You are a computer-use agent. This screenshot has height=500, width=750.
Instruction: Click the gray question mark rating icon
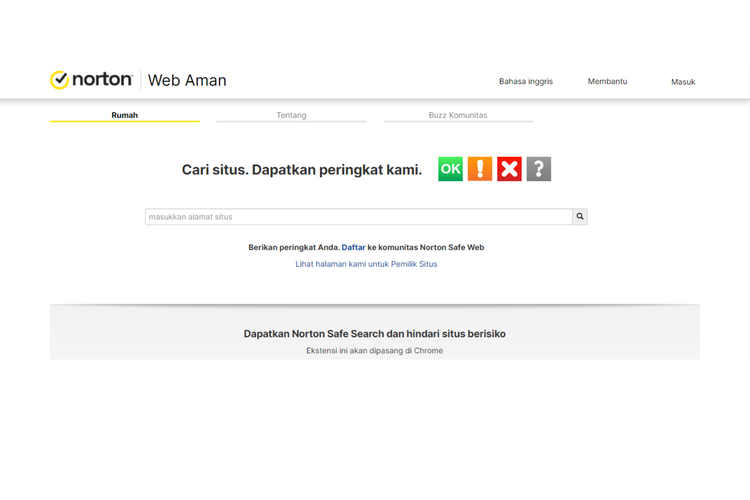[538, 169]
